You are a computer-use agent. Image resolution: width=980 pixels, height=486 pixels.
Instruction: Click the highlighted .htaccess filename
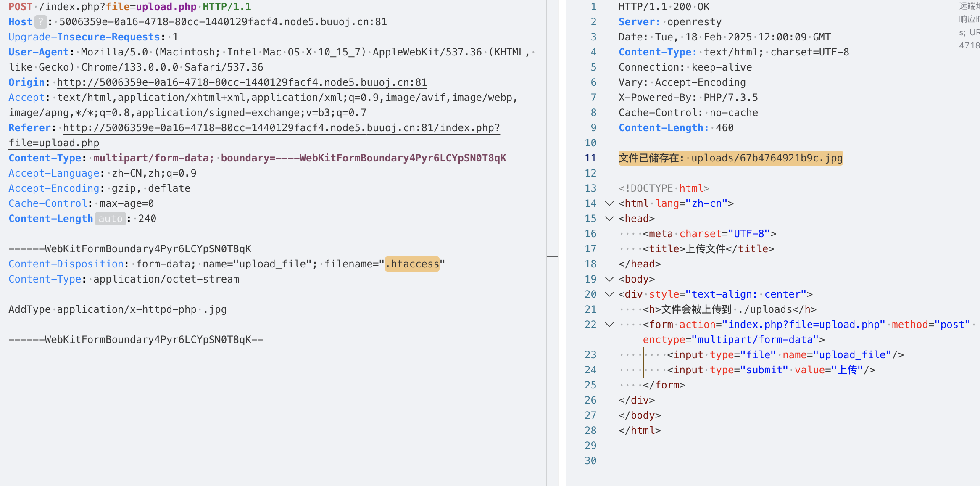(x=412, y=264)
